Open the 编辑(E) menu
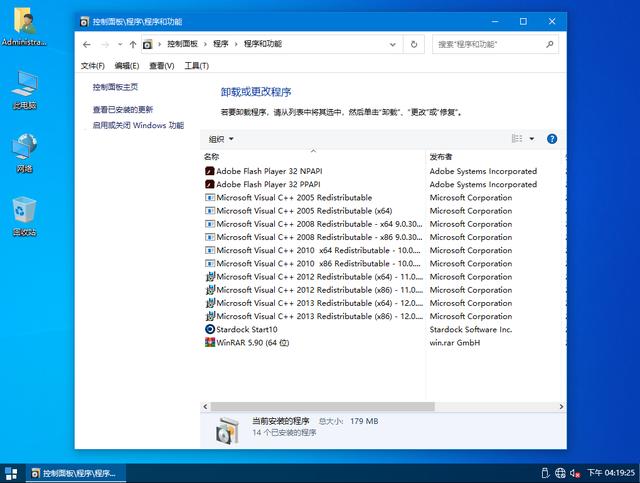 pos(127,66)
